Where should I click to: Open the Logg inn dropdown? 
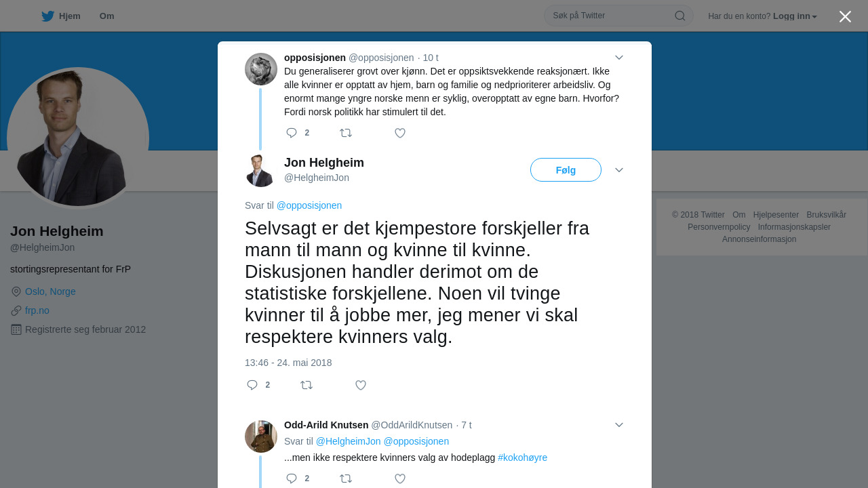(795, 16)
